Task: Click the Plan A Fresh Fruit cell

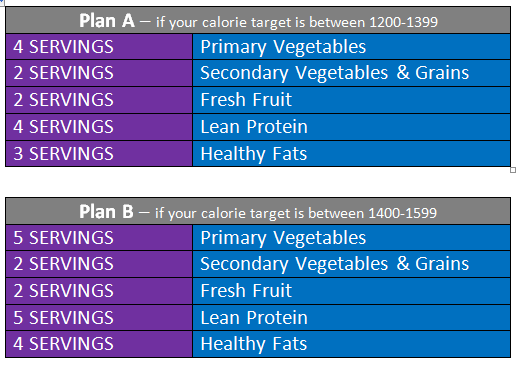Action: click(351, 100)
